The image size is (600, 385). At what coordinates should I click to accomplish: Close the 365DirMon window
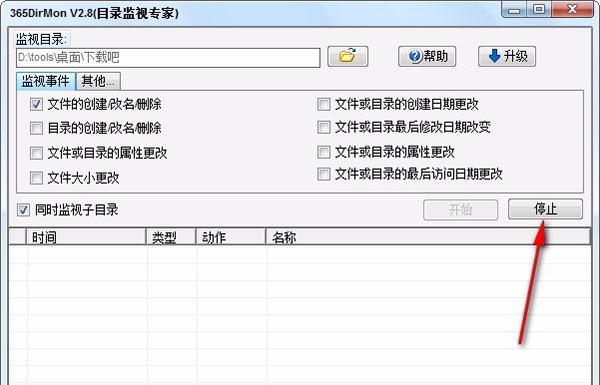572,9
